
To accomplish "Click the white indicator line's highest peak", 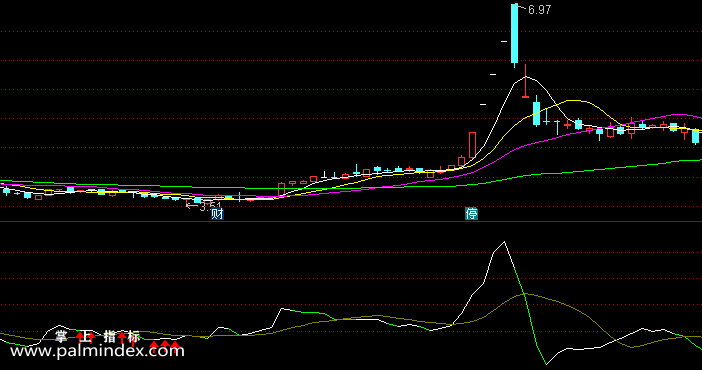I will [505, 242].
